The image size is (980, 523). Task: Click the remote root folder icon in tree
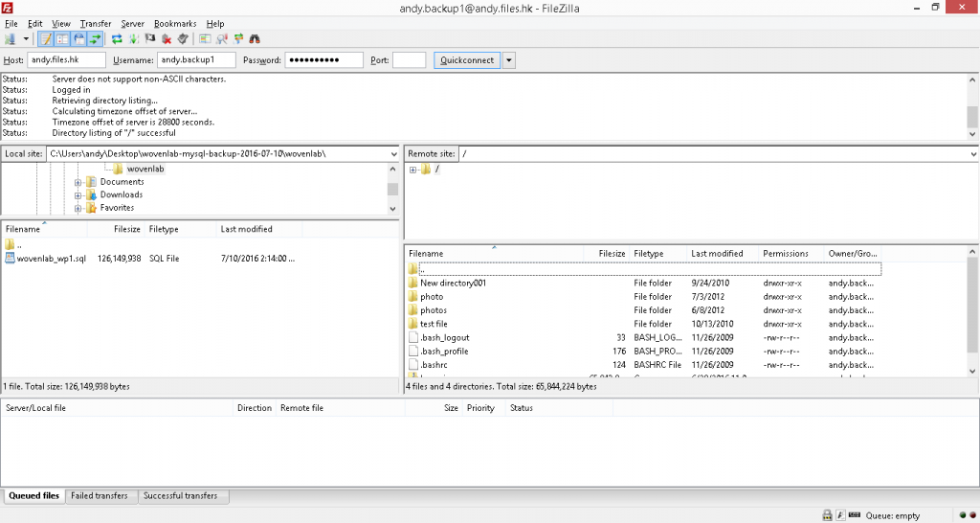426,170
